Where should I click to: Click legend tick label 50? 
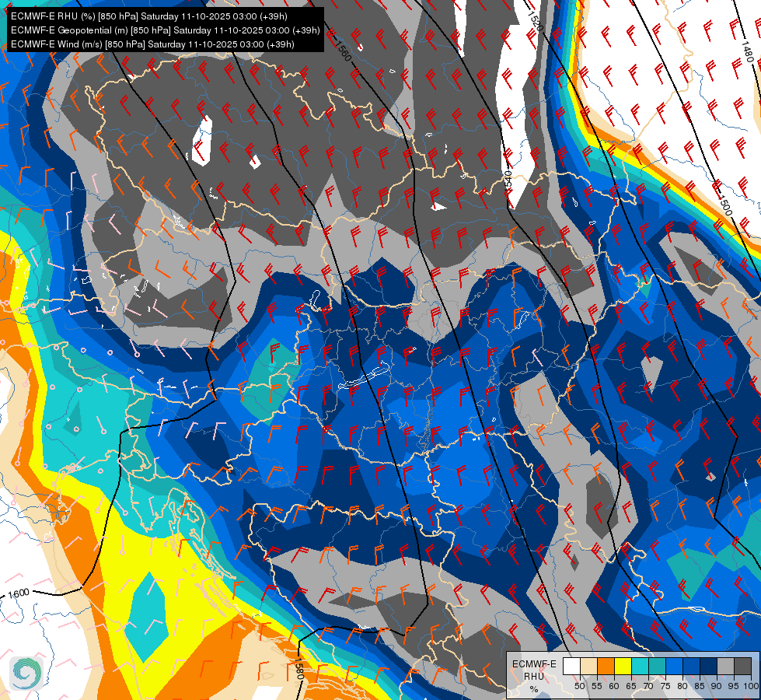pyautogui.click(x=580, y=686)
